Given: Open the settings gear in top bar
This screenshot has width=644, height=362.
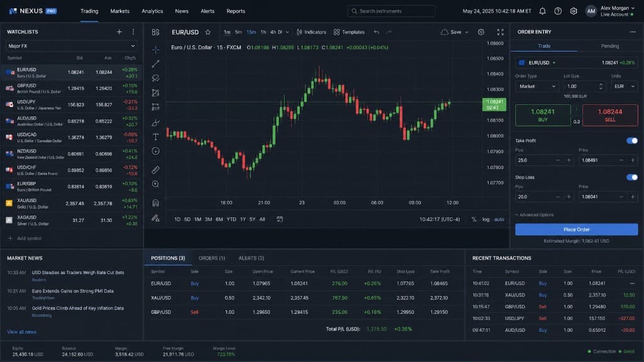Looking at the screenshot, I should point(574,11).
